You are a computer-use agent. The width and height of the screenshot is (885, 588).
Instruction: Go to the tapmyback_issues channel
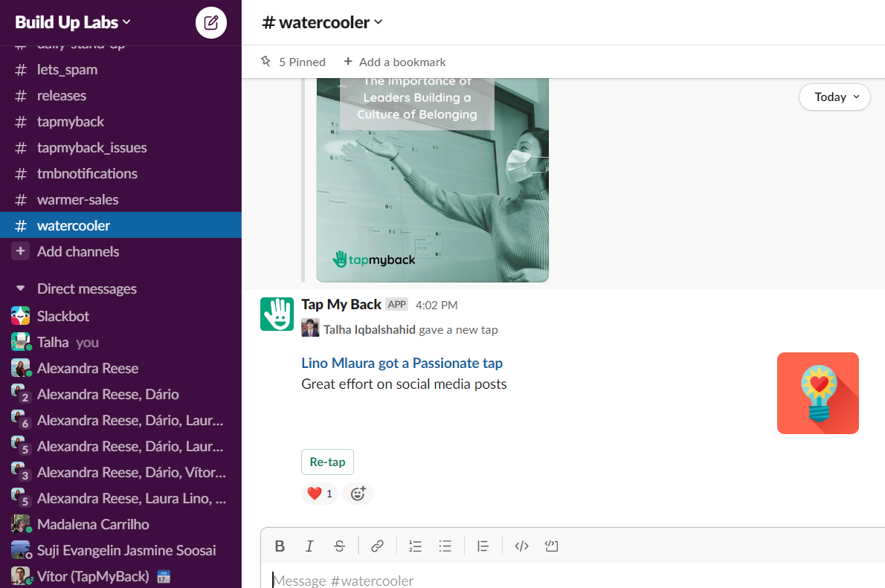tap(120, 147)
